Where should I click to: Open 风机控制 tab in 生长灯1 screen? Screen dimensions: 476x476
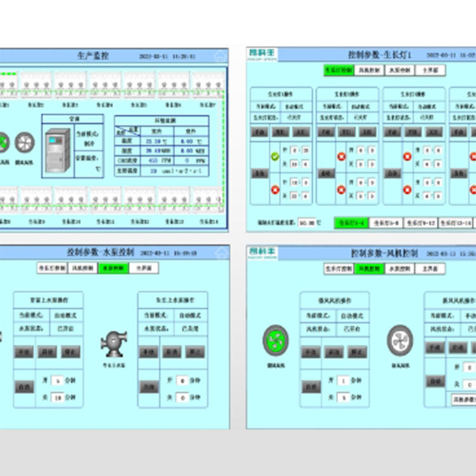coord(369,70)
